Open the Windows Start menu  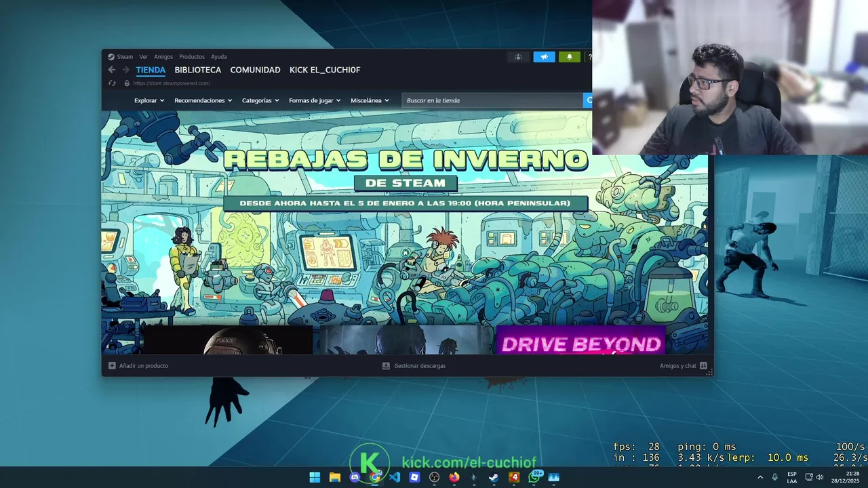click(x=315, y=477)
